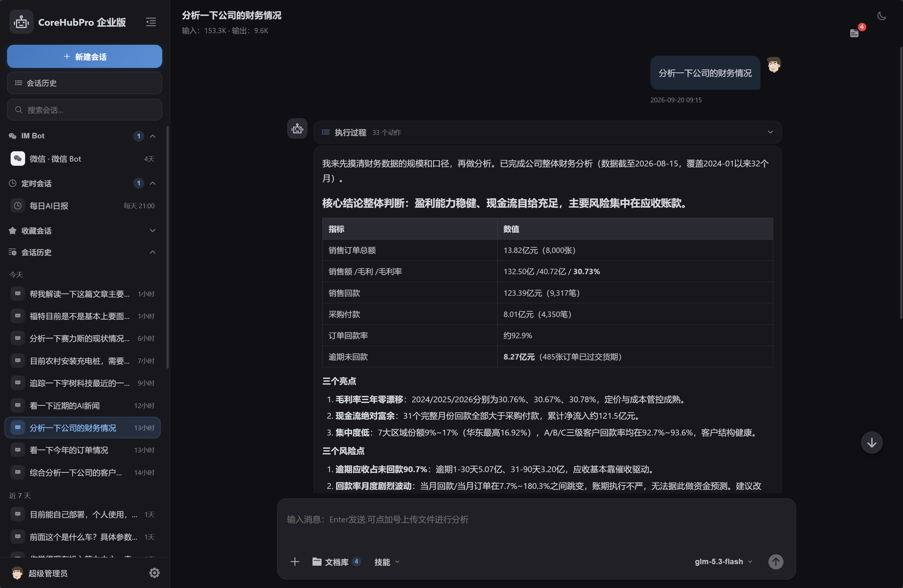Open conversation 追踪一下宇树科技最近的一...
The height and width of the screenshot is (588, 903).
83,383
